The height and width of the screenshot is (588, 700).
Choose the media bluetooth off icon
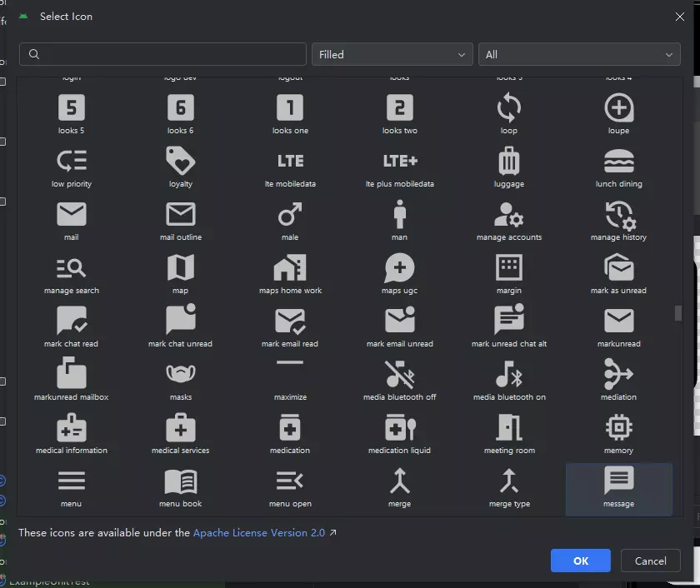pos(399,375)
